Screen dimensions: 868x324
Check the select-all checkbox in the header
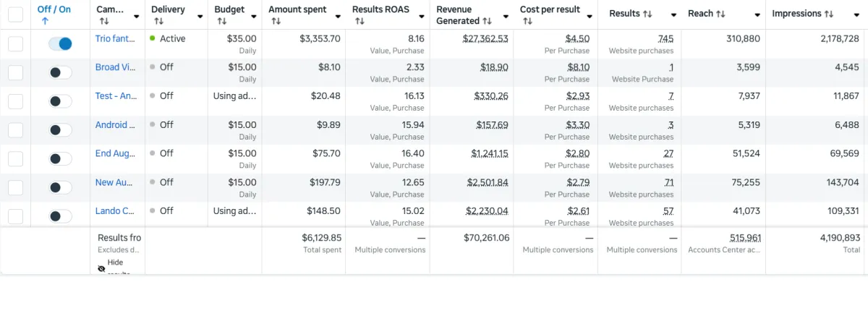[15, 14]
